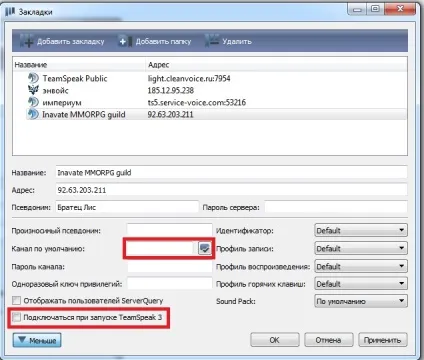Click the Псевдоним field with Братец Лис
424x360 pixels.
127,207
